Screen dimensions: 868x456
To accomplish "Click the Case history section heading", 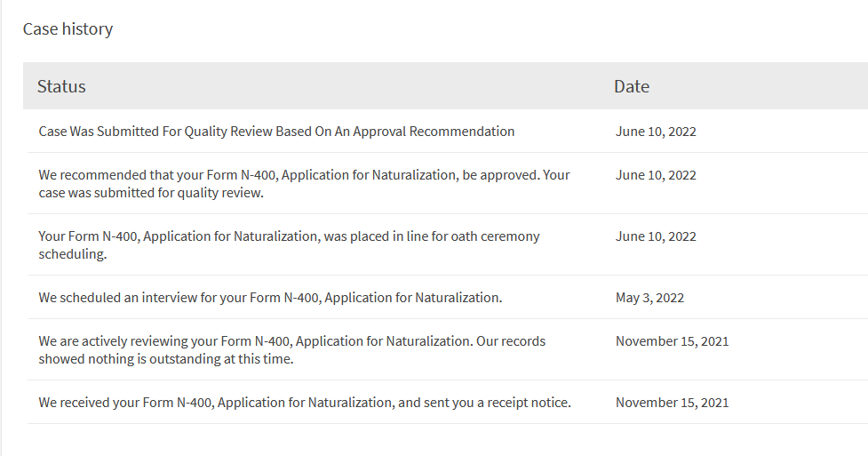I will click(68, 29).
